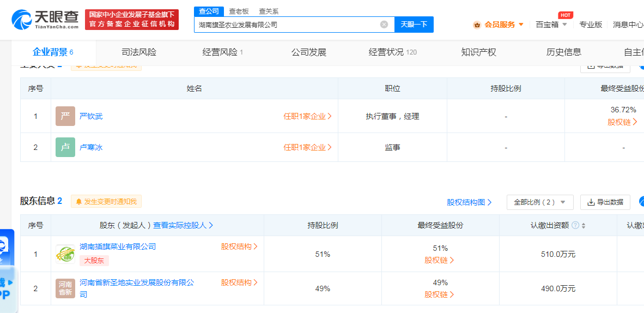Click 发生变更时通知我 beside 股东信息
The height and width of the screenshot is (313, 644).
106,202
